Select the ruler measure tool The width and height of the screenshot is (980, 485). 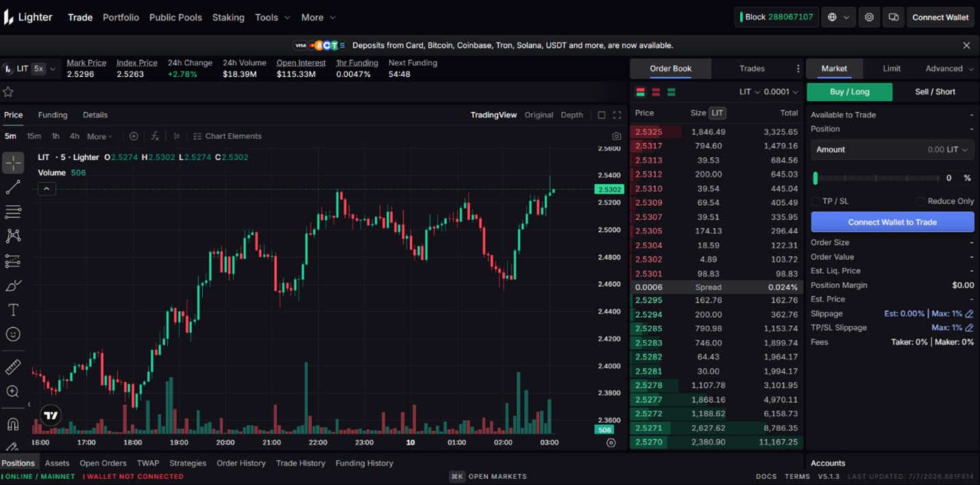point(13,368)
